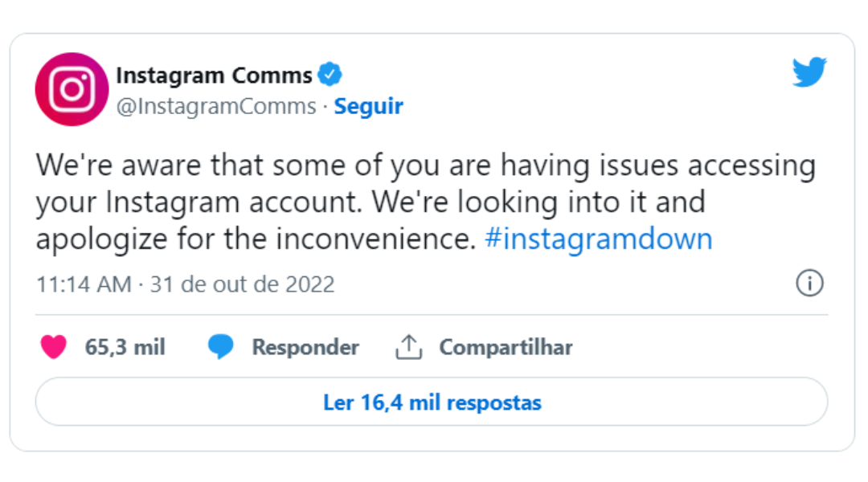Click the info circle icon
The image size is (868, 482).
click(809, 283)
